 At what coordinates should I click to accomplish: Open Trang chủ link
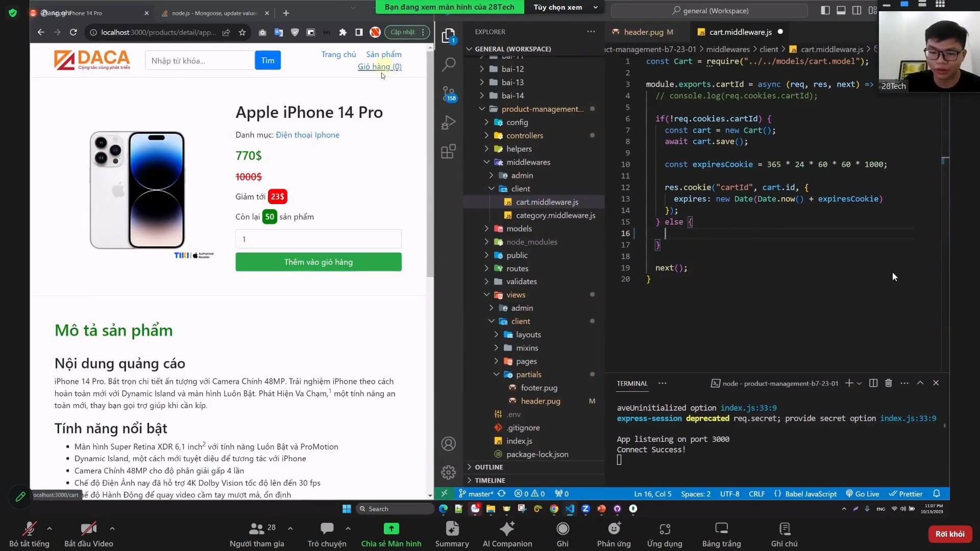click(x=338, y=55)
